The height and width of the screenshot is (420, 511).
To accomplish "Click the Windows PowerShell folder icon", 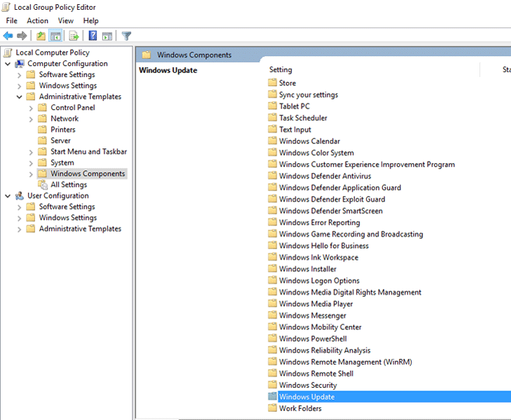I will tap(272, 339).
